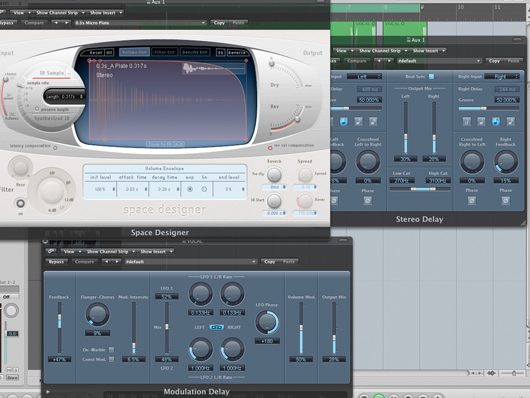530x398 pixels.
Task: Toggle preserve length option
Action: [37, 109]
